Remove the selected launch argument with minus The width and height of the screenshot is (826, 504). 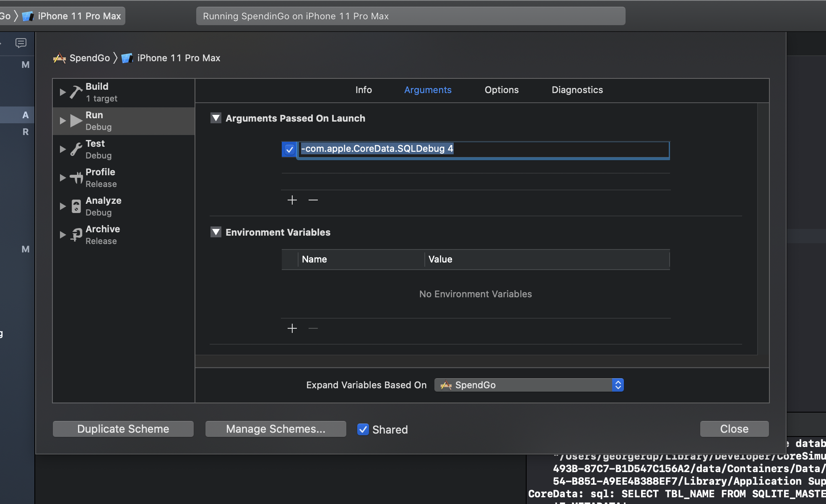coord(313,200)
